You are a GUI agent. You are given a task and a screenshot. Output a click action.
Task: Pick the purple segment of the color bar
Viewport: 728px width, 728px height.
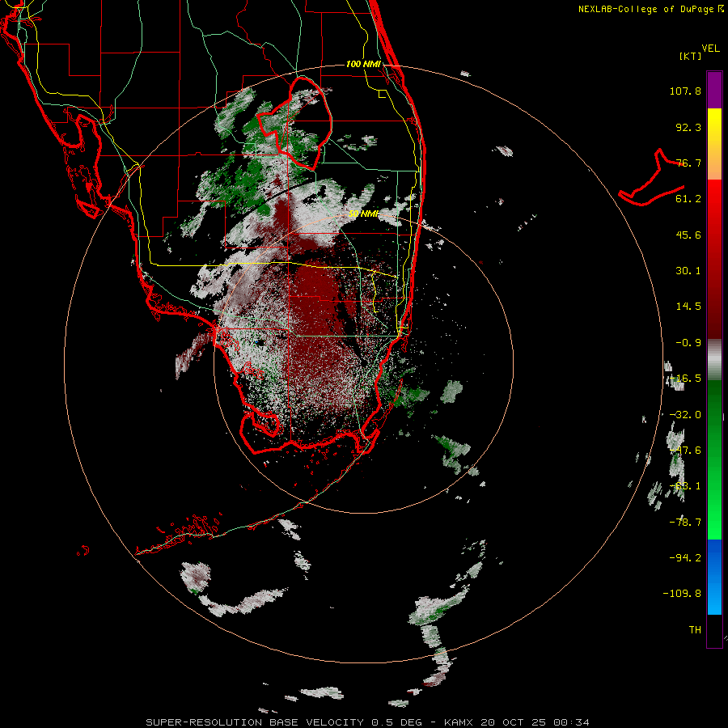714,90
